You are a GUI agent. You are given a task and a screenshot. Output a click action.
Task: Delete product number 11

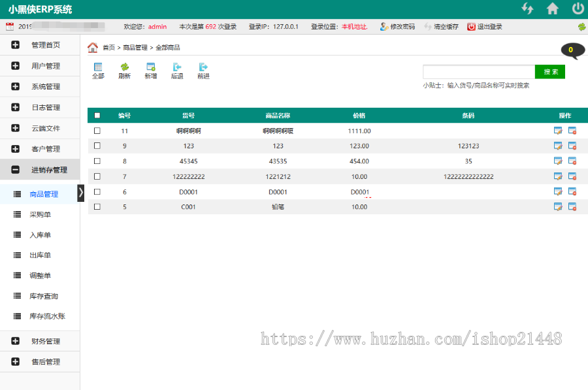pyautogui.click(x=572, y=131)
